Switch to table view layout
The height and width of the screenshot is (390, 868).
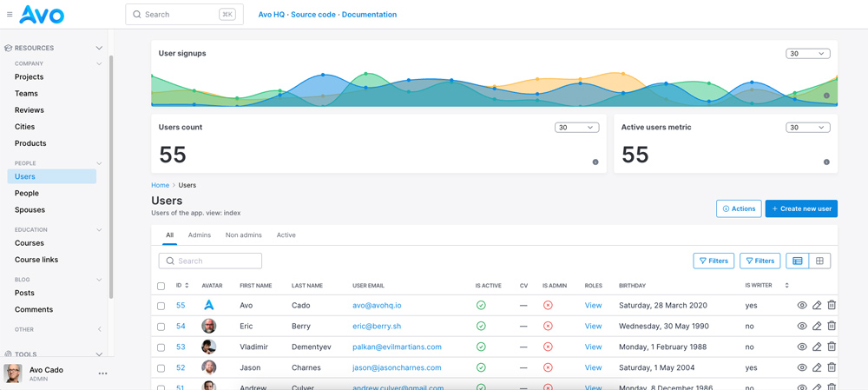[797, 261]
